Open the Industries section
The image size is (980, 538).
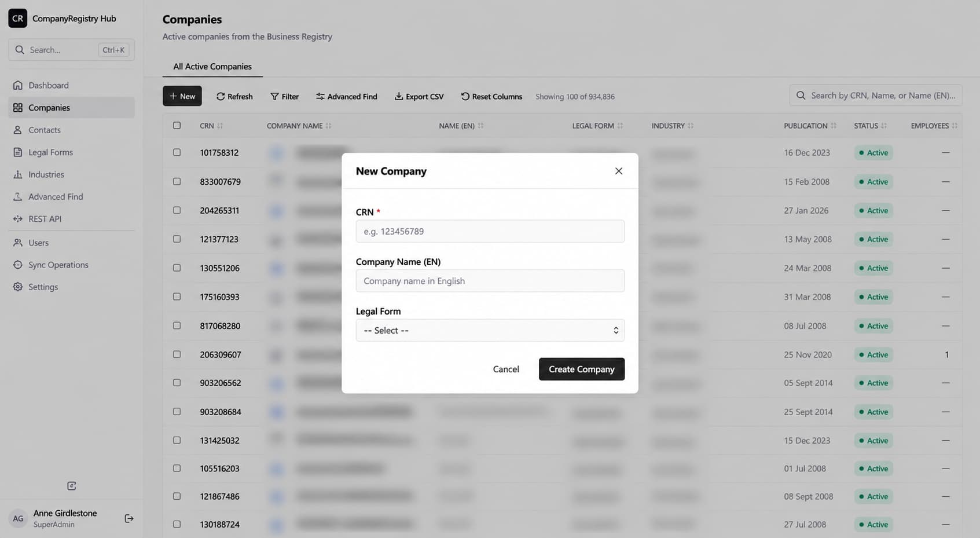[71, 174]
